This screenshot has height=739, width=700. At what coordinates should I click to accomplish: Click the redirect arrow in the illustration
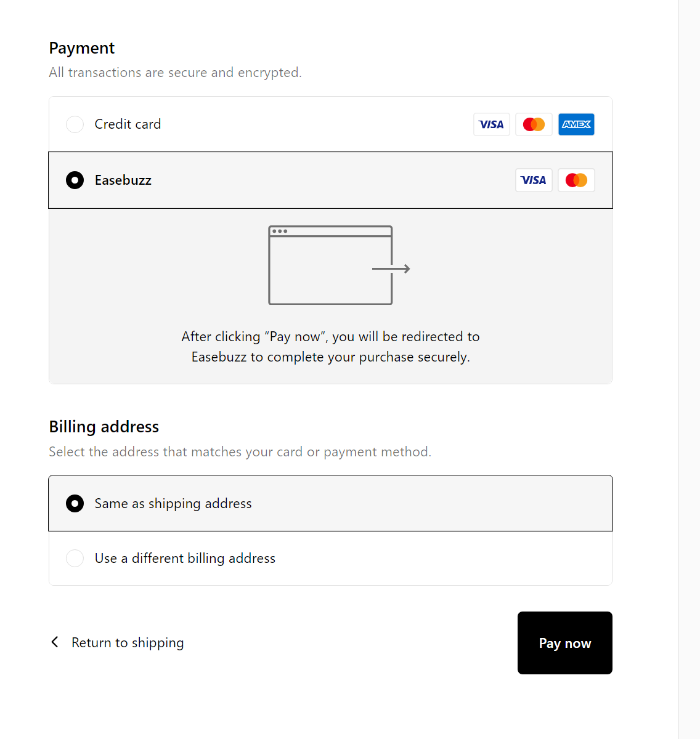(391, 269)
